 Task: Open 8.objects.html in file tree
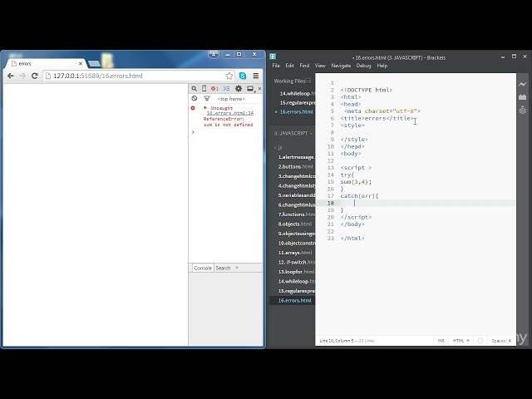(295, 224)
